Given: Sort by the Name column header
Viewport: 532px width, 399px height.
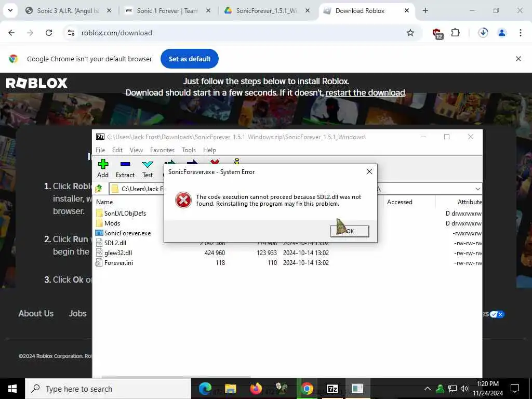Looking at the screenshot, I should (104, 202).
